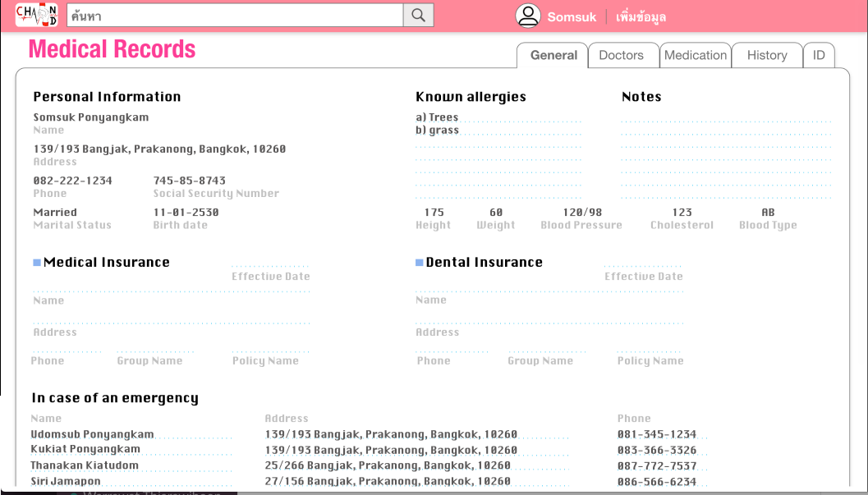868x495 pixels.
Task: Click the user profile avatar icon
Action: [528, 16]
